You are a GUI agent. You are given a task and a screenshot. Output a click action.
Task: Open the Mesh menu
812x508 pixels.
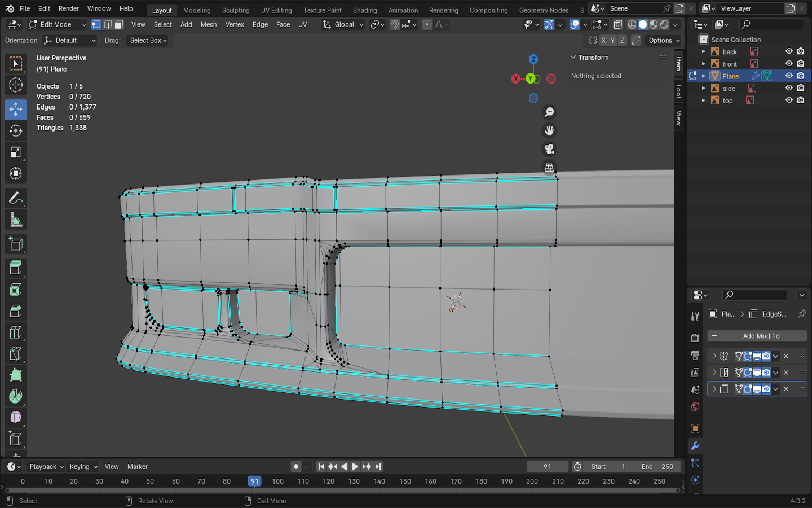click(x=208, y=24)
